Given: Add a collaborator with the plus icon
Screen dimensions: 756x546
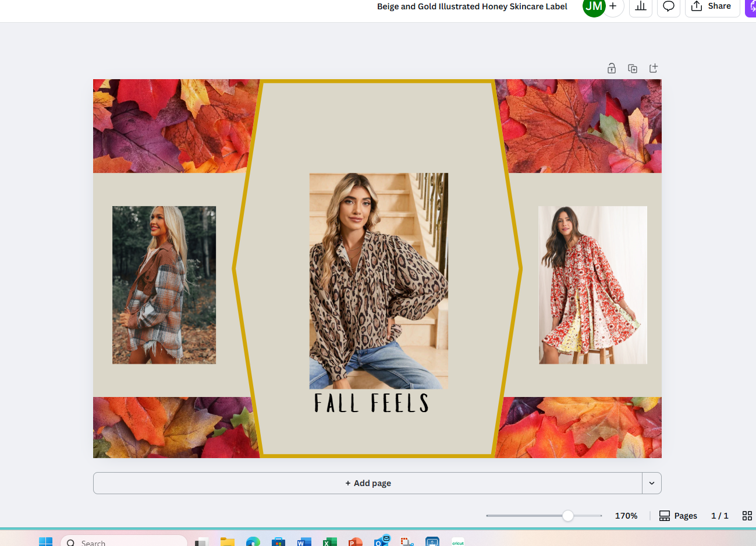Looking at the screenshot, I should point(613,6).
